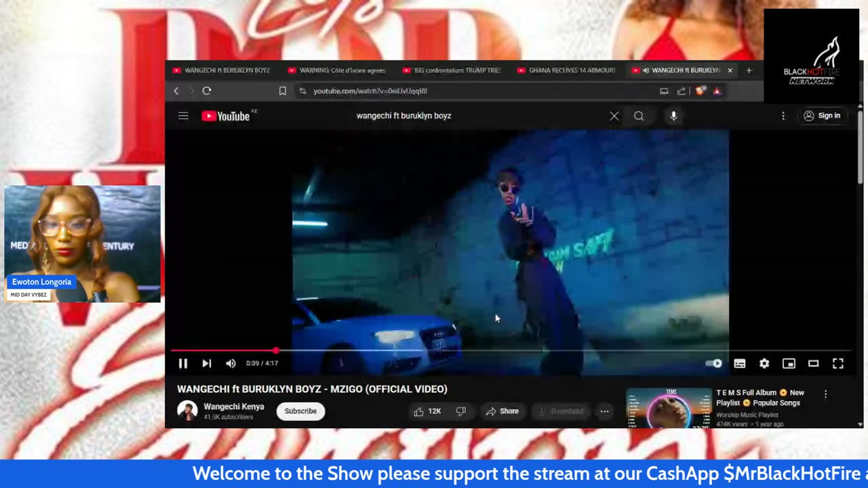This screenshot has width=868, height=488.
Task: Click the Ewoton Longoria webcam overlay
Action: click(83, 244)
